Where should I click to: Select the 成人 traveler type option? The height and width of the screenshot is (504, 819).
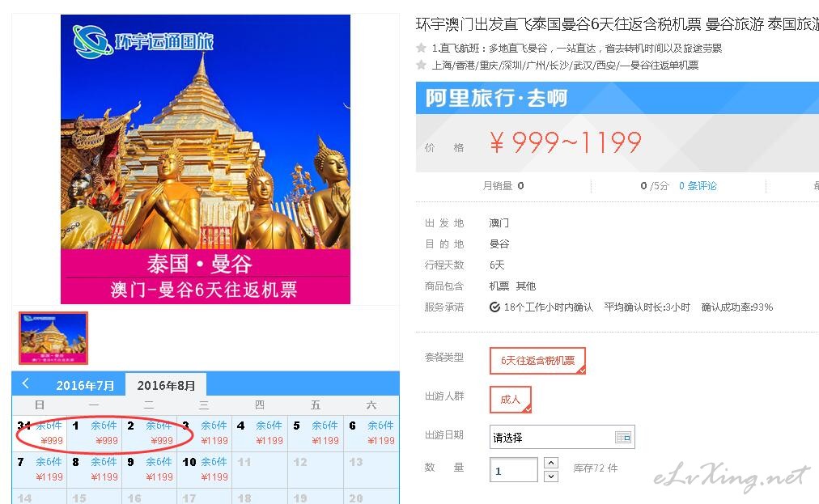coord(511,400)
